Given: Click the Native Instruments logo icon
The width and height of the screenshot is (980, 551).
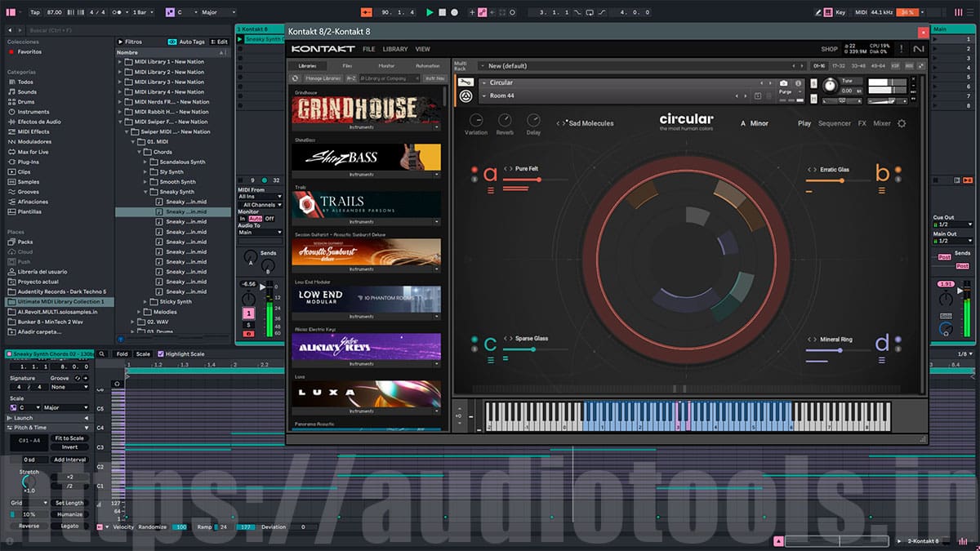Looking at the screenshot, I should pyautogui.click(x=919, y=49).
